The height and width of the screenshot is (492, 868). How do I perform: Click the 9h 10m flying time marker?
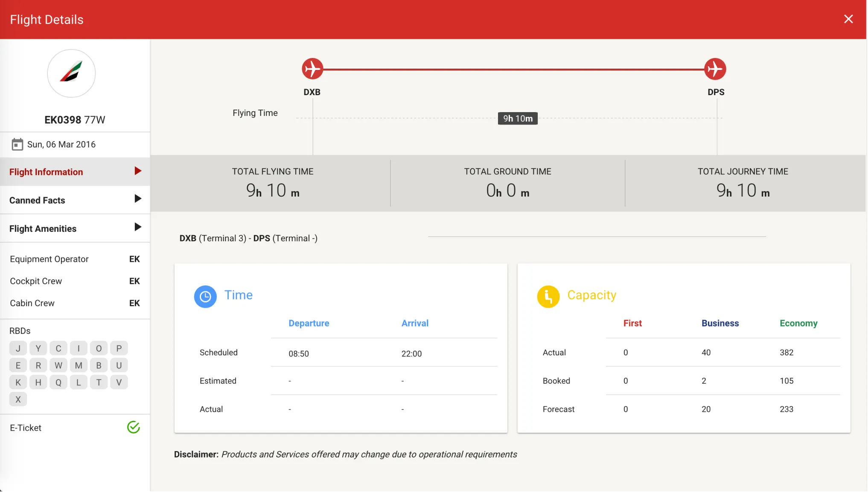click(517, 119)
